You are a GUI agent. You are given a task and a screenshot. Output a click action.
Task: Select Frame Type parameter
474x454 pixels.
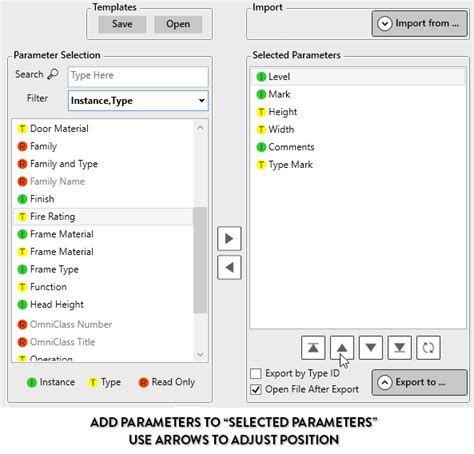pos(103,269)
